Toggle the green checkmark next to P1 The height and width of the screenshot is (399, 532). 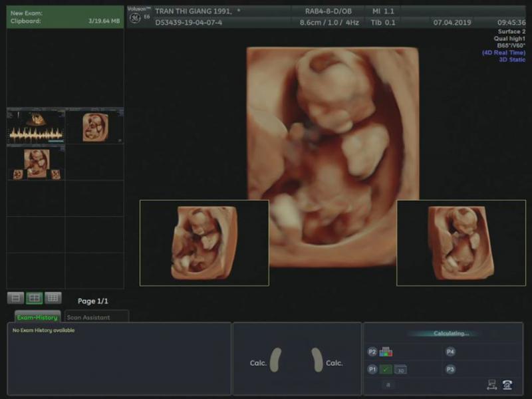tap(386, 370)
